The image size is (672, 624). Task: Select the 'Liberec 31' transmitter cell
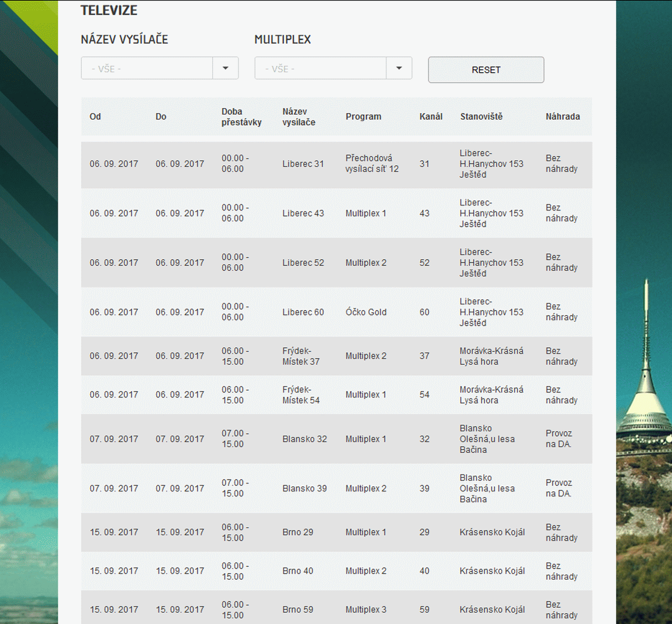tap(303, 164)
